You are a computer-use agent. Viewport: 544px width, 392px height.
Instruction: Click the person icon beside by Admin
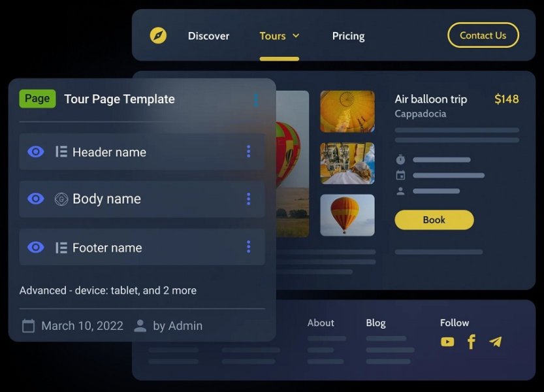tap(139, 325)
